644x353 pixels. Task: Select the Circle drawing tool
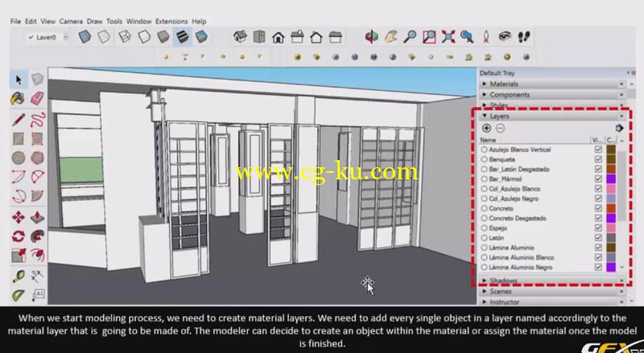point(18,158)
